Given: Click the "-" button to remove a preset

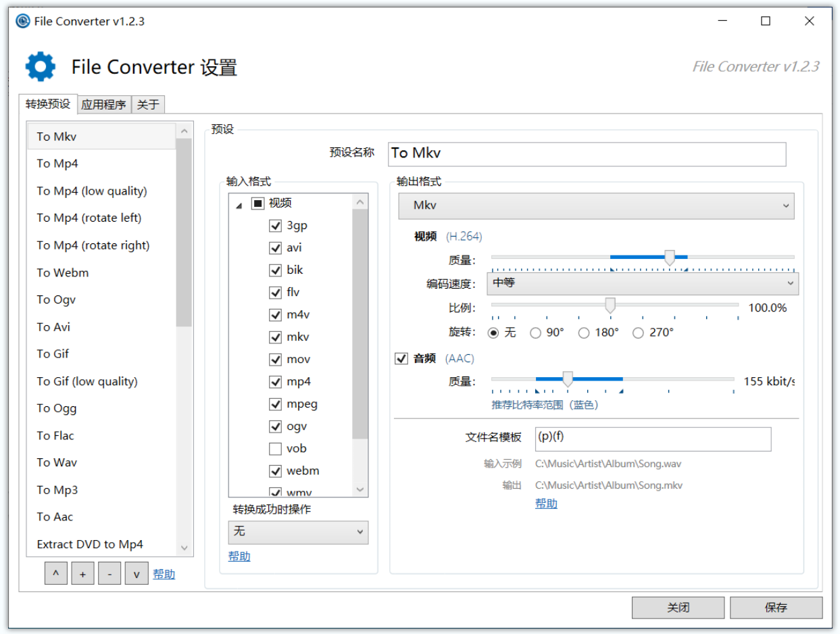Looking at the screenshot, I should point(109,573).
